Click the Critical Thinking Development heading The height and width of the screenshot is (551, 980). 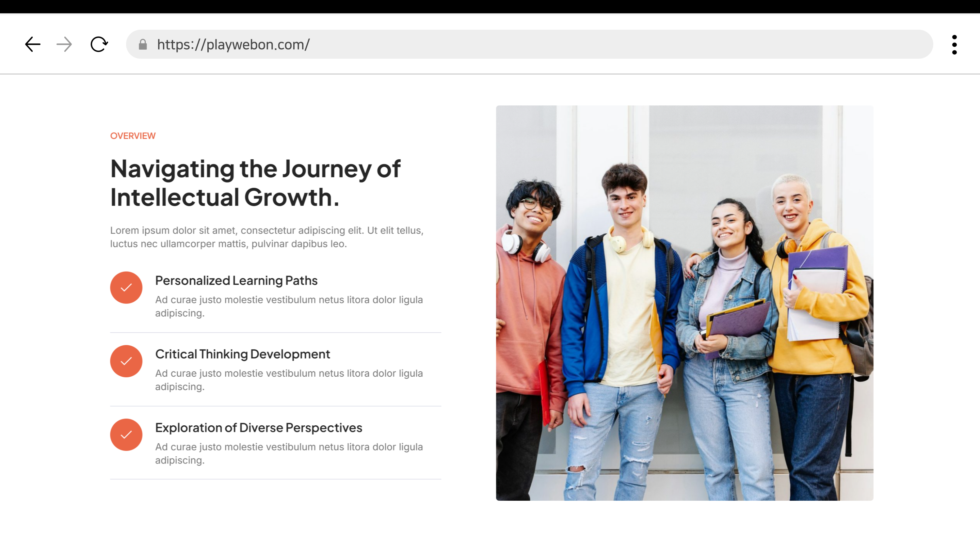(x=242, y=354)
